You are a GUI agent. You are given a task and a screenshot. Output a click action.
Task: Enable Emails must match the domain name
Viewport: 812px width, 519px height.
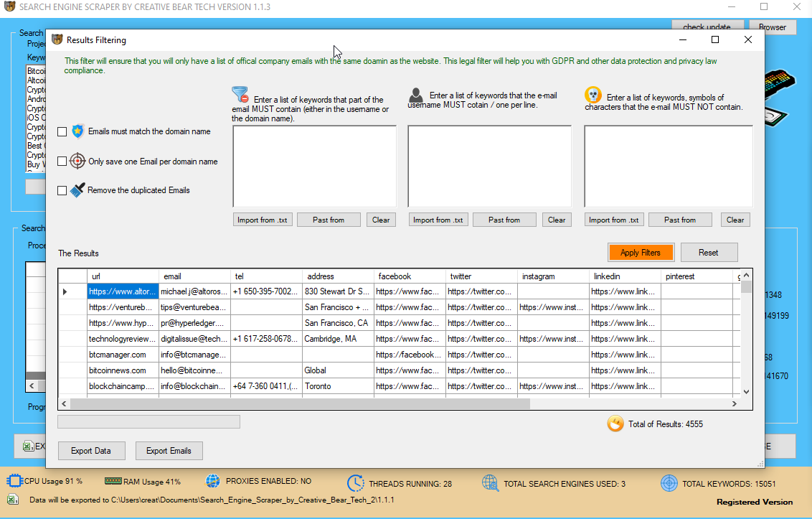click(61, 131)
